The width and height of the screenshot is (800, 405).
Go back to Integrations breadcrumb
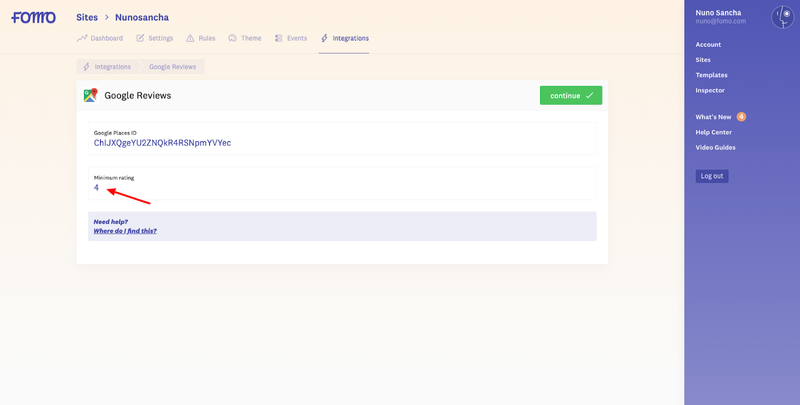[x=107, y=67]
